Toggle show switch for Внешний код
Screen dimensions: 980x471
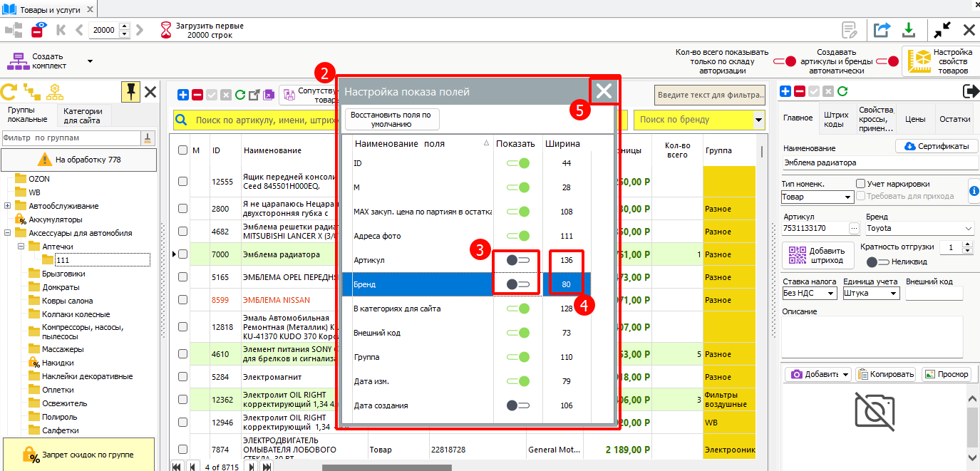tap(518, 333)
